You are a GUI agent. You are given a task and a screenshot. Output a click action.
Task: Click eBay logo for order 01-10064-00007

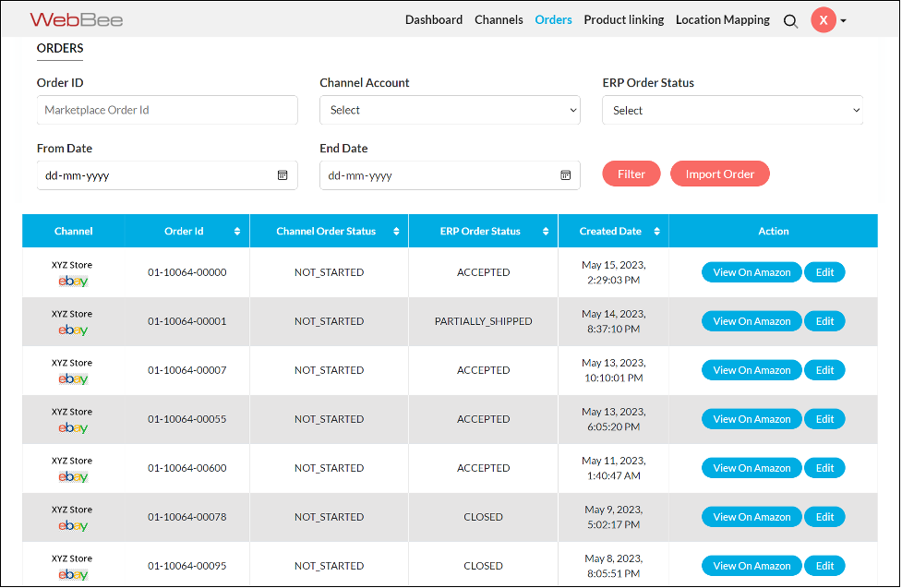(73, 378)
